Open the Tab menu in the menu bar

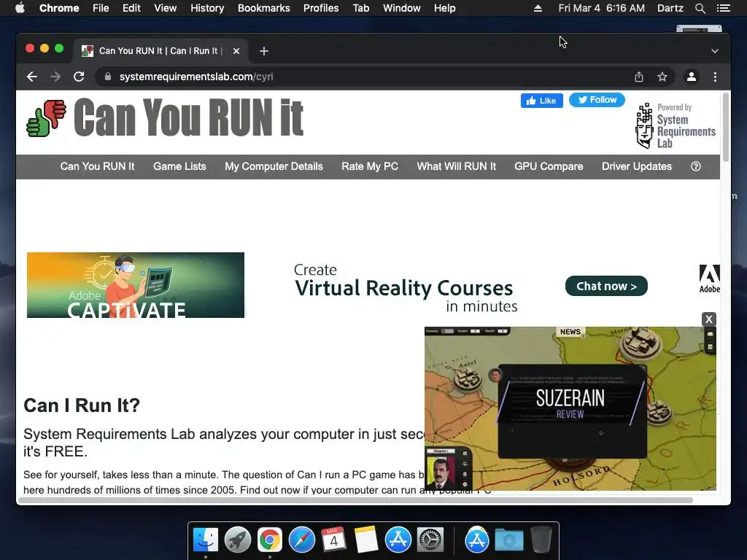[361, 8]
